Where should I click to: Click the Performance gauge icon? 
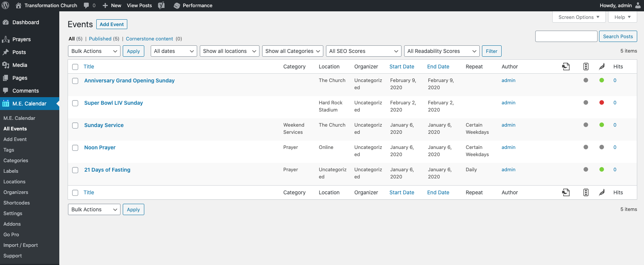coord(177,6)
